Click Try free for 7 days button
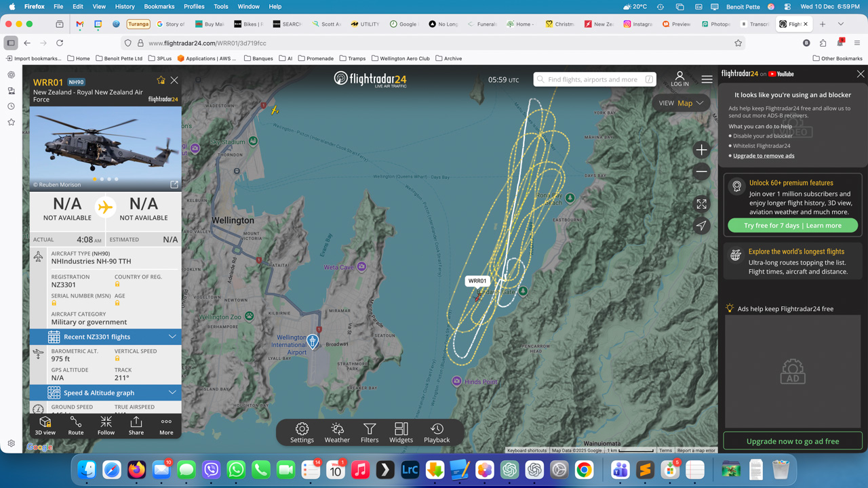Screen dimensions: 868x488 point(792,226)
